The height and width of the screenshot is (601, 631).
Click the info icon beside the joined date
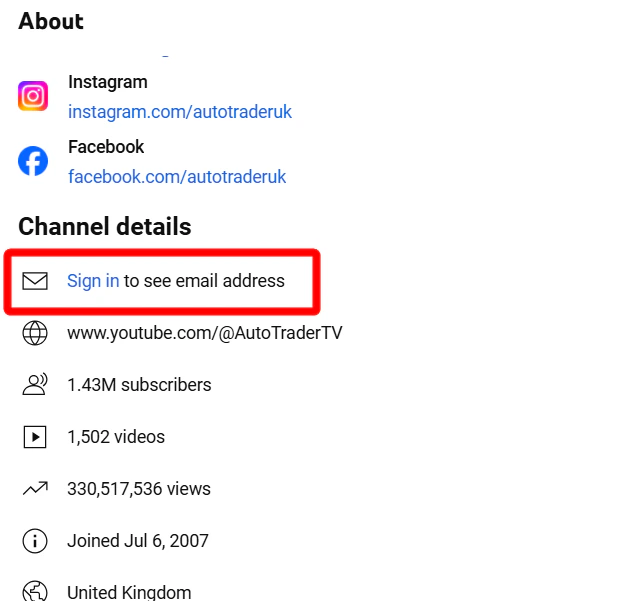point(35,541)
